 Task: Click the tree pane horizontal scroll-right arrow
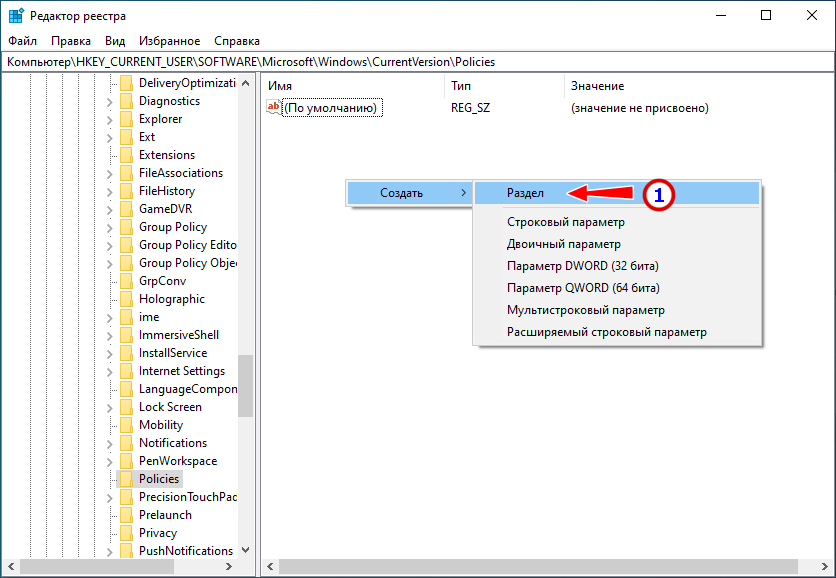(x=229, y=566)
